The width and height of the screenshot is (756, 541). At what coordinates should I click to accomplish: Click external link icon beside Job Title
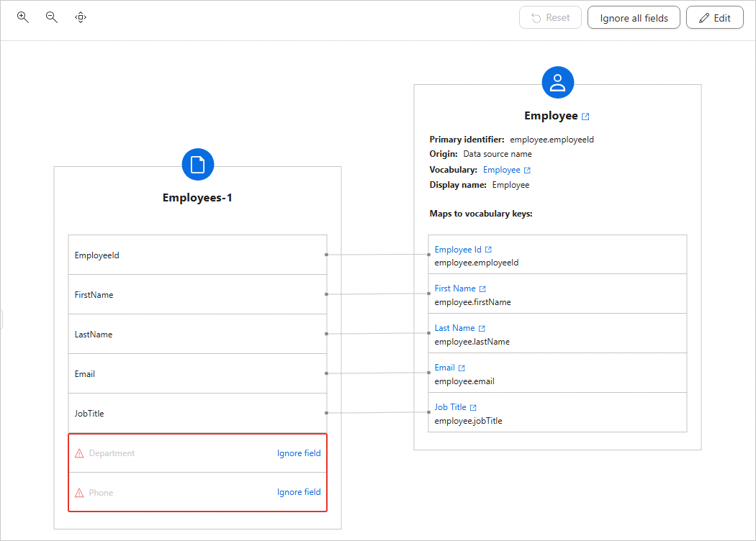coord(473,408)
